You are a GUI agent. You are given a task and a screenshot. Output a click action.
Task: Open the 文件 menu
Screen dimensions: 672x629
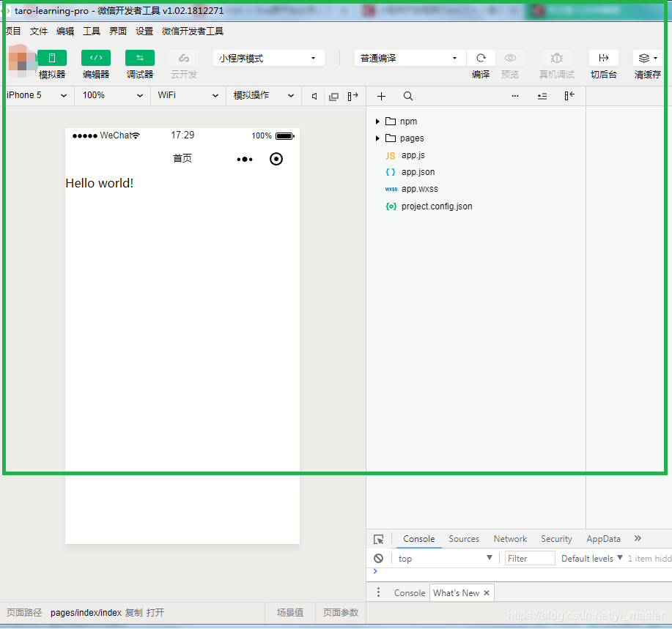[x=39, y=31]
